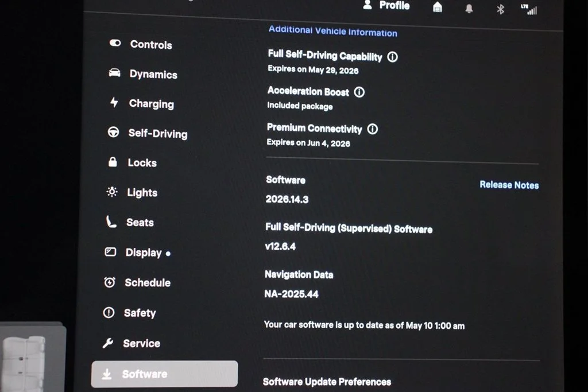Open the Service menu label

[x=141, y=343]
